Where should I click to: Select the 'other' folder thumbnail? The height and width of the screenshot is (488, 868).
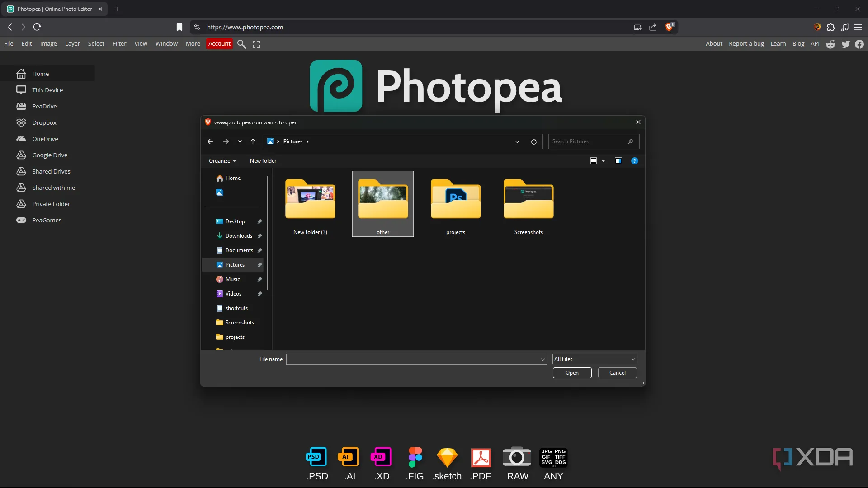383,204
